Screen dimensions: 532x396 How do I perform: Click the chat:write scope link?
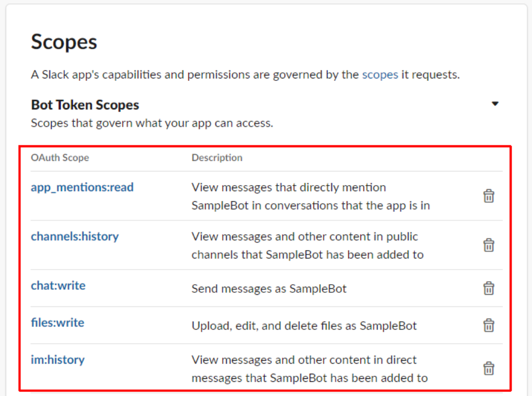coord(58,286)
